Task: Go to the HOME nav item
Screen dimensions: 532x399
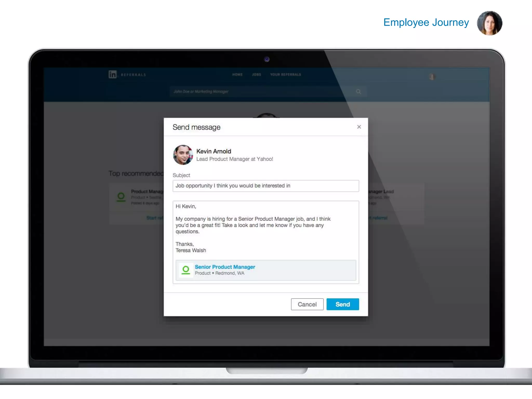Action: [x=237, y=75]
